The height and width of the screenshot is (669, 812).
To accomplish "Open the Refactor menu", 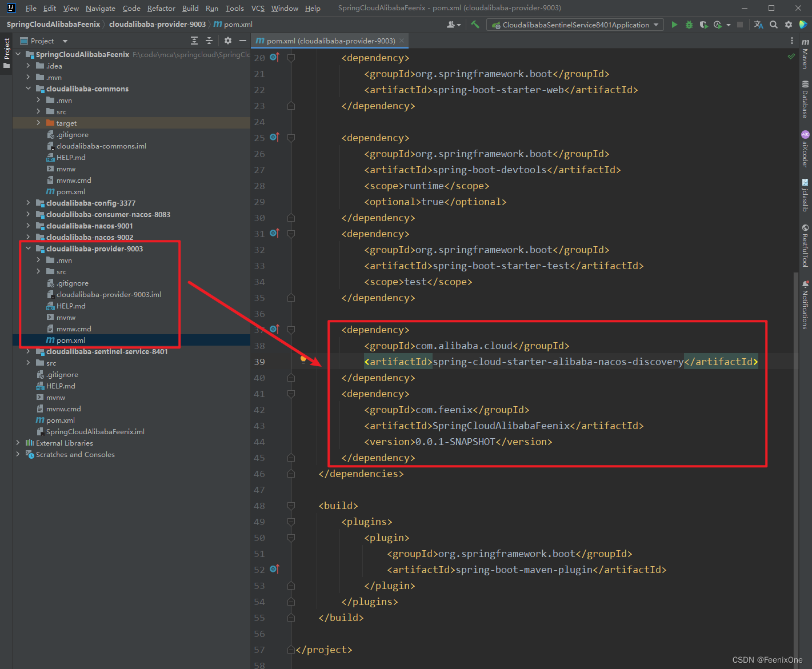I will coord(161,8).
